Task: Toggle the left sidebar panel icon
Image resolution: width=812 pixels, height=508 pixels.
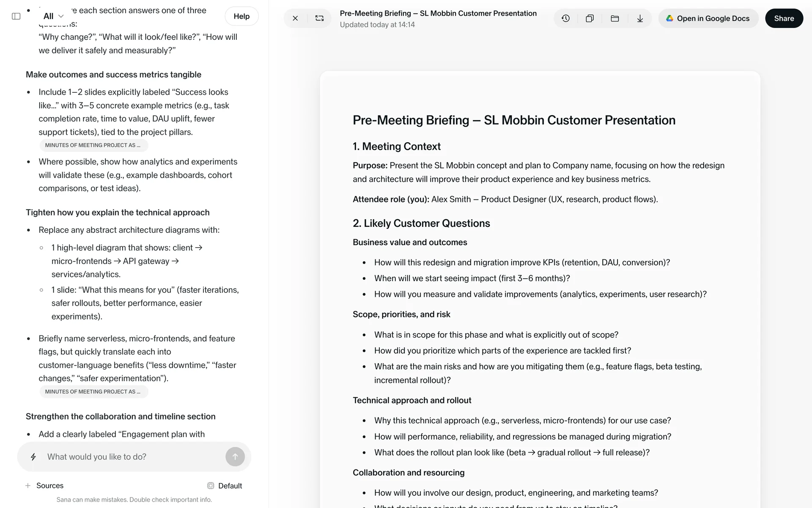Action: [16, 16]
